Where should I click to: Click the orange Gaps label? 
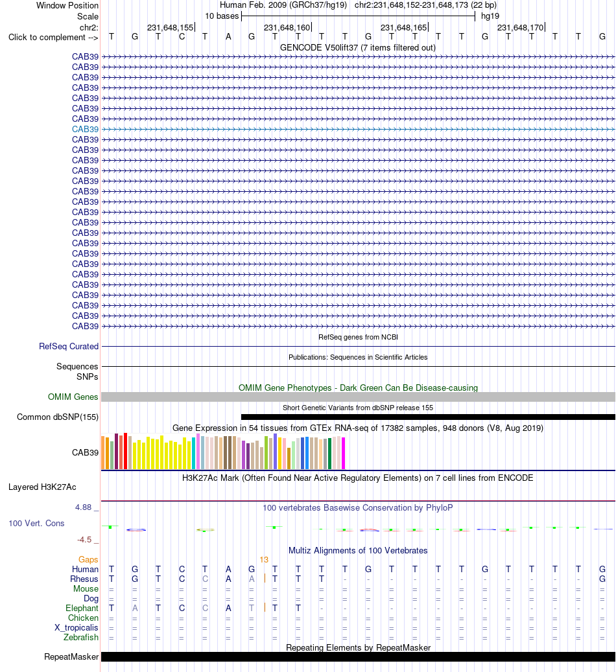[88, 559]
